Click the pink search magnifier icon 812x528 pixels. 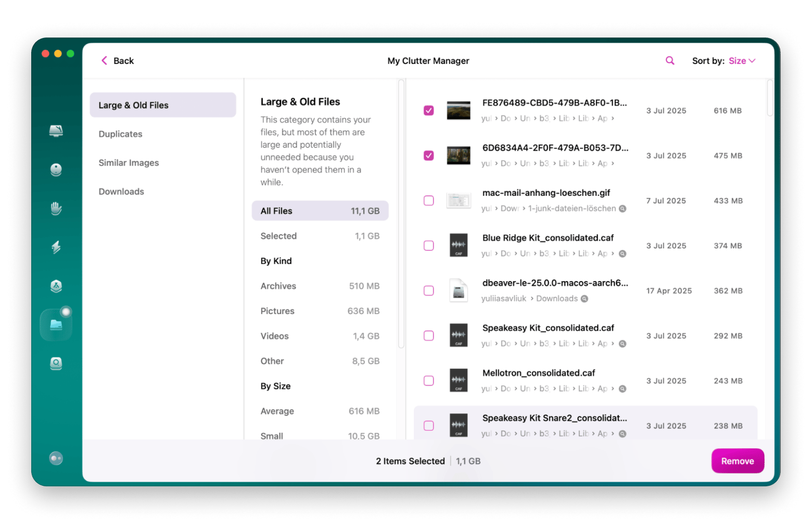tap(670, 61)
